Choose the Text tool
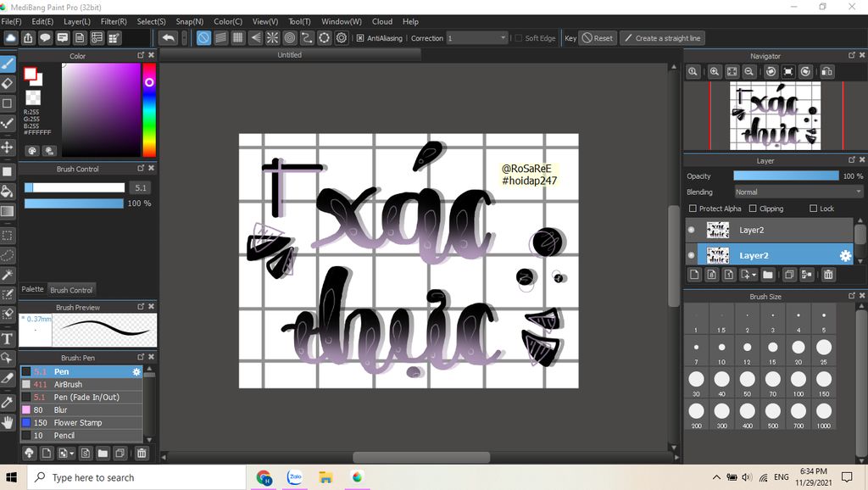The width and height of the screenshot is (868, 490). (x=8, y=338)
